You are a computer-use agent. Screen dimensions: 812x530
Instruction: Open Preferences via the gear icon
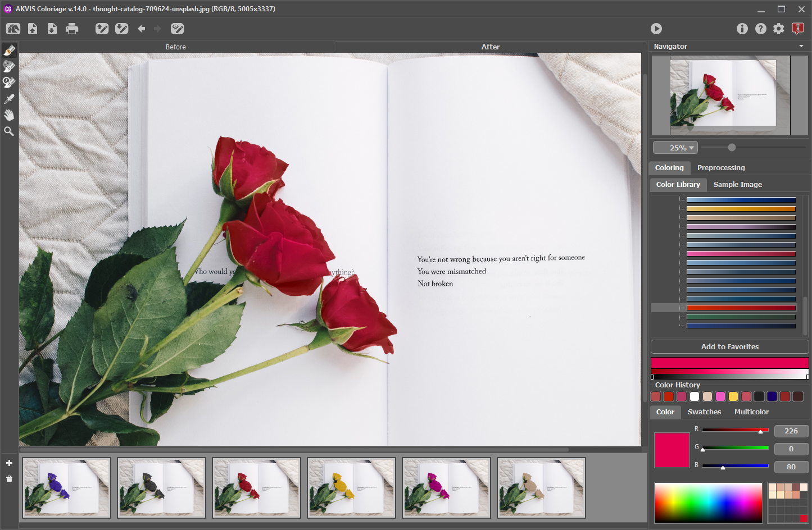(778, 29)
